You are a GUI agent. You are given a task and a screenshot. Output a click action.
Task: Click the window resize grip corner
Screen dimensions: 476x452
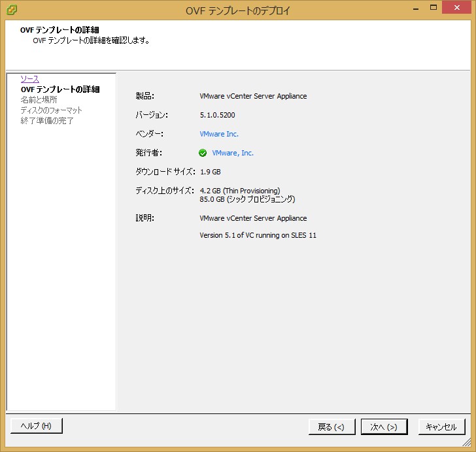(467, 442)
